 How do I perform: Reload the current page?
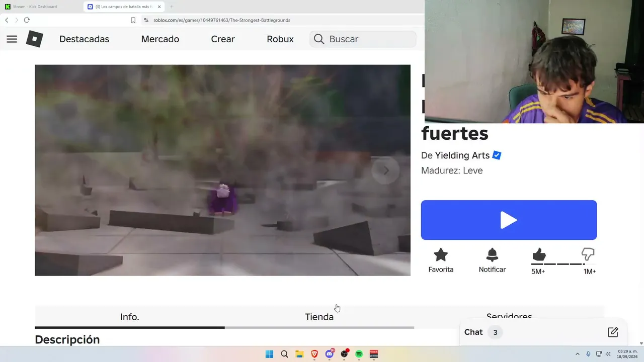click(27, 20)
